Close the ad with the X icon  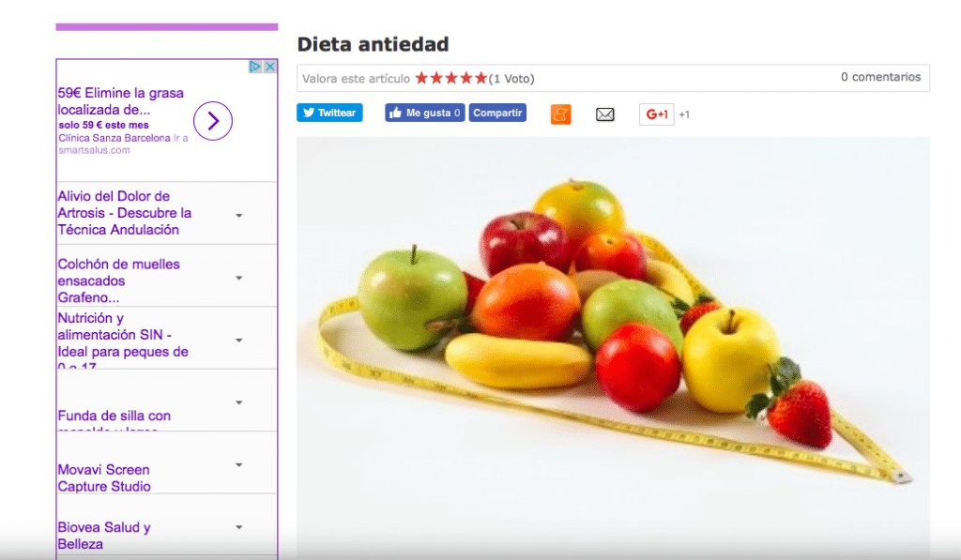pyautogui.click(x=269, y=67)
